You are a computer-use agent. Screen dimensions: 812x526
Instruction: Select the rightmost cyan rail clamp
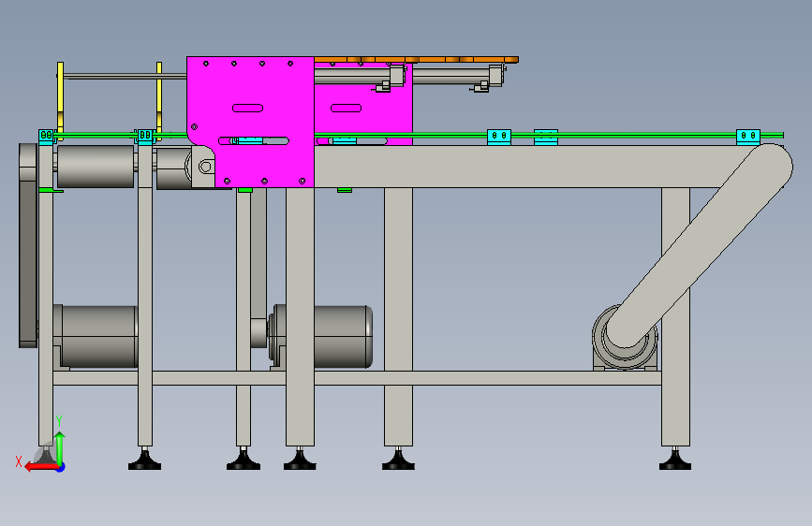748,137
